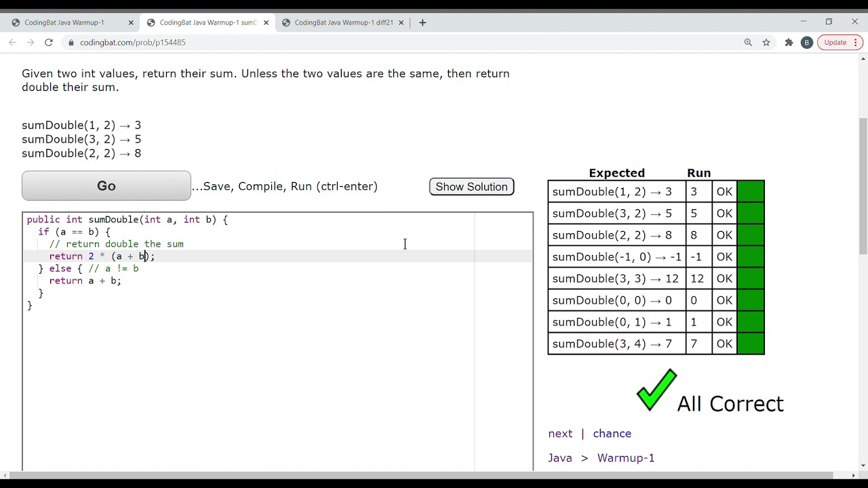Bookmark this page with the star icon
868x488 pixels.
point(766,42)
